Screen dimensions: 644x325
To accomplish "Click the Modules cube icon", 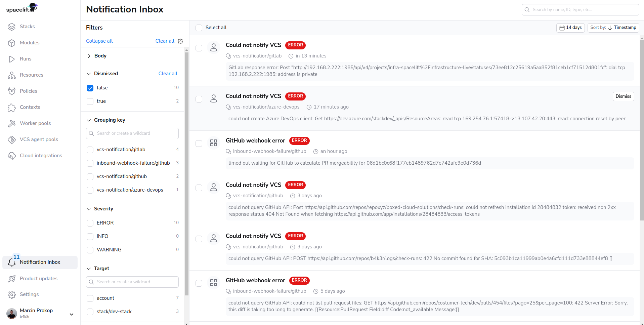I will (x=12, y=43).
